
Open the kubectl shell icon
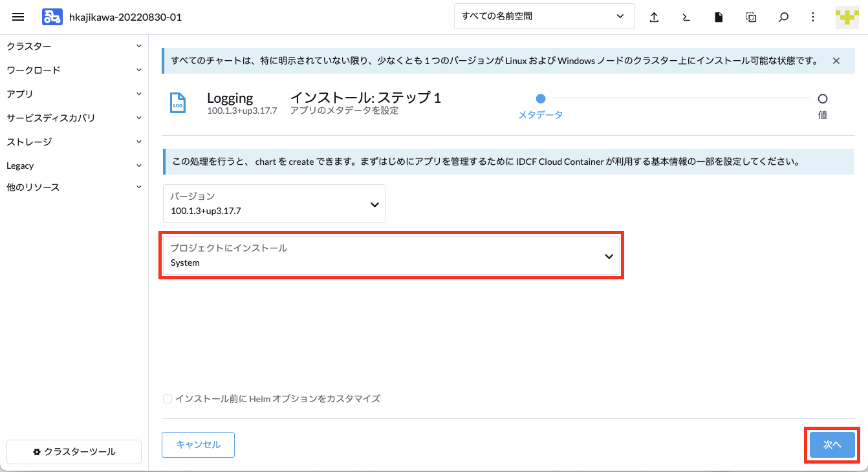pos(686,17)
